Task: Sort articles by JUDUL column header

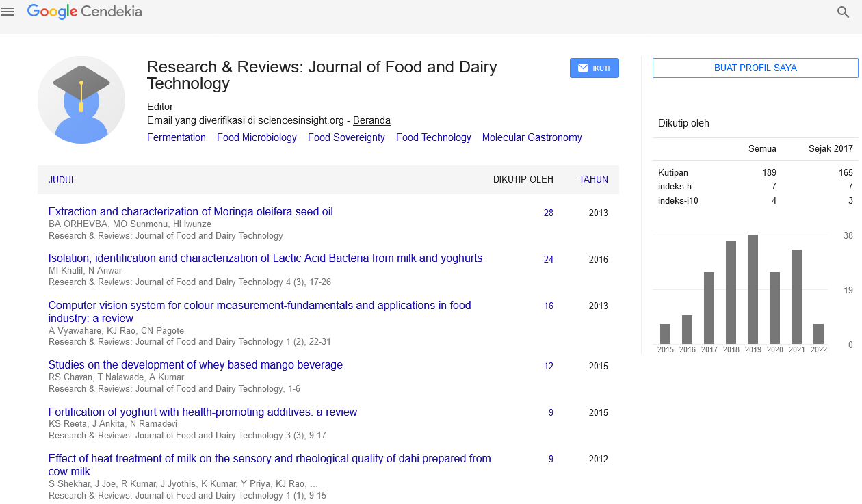Action: 62,180
